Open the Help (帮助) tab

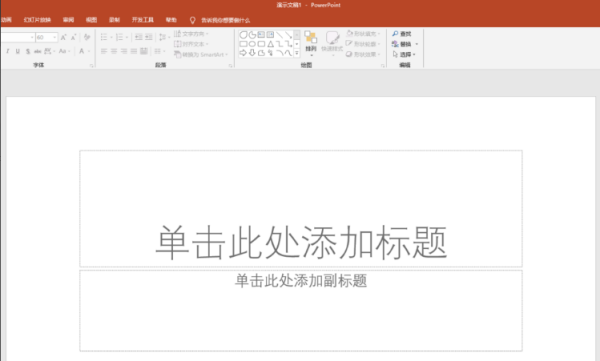coord(171,20)
